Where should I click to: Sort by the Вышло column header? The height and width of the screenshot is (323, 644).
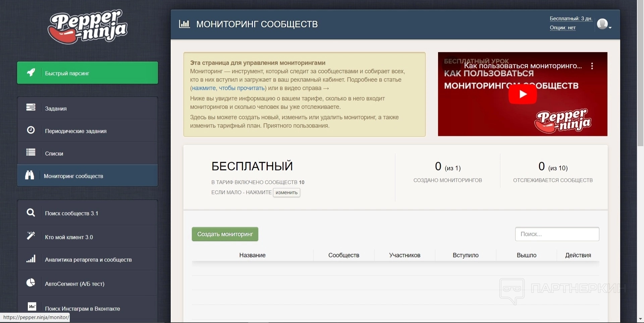527,255
